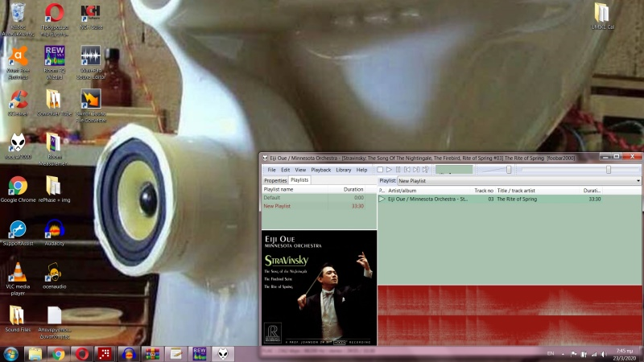Click the Playing column header in track list
Screen dimensions: 644x362
(x=382, y=191)
